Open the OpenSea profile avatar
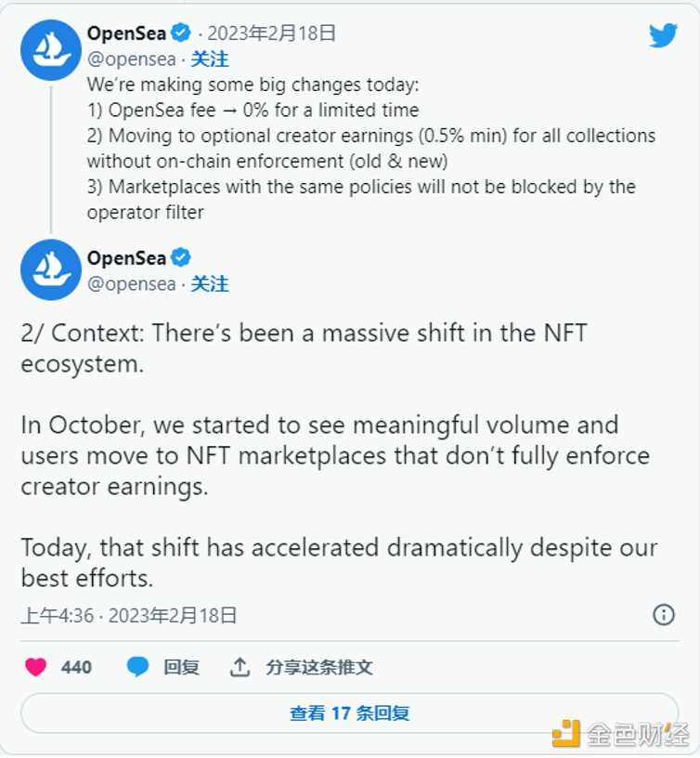 pyautogui.click(x=50, y=50)
